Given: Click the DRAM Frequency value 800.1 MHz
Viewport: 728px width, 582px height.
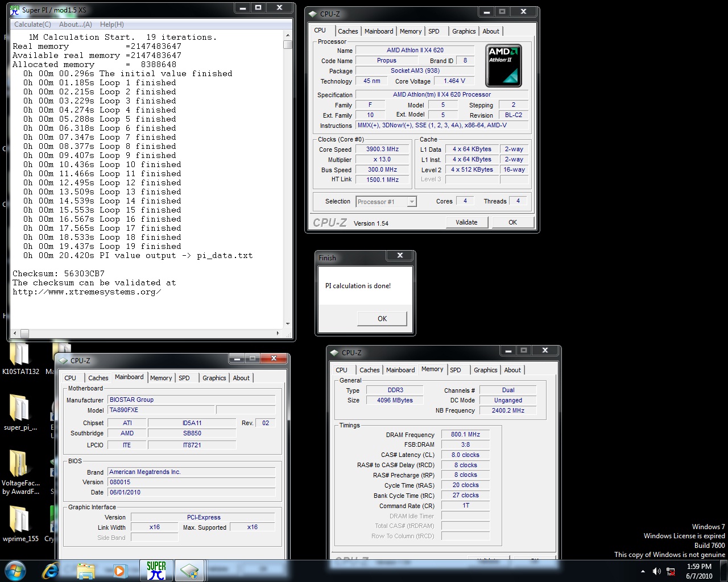Looking at the screenshot, I should 465,435.
